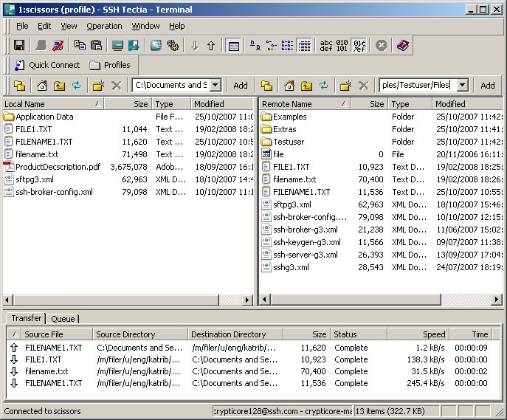Open the Window menu
Image resolution: width=507 pixels, height=420 pixels.
pyautogui.click(x=145, y=26)
